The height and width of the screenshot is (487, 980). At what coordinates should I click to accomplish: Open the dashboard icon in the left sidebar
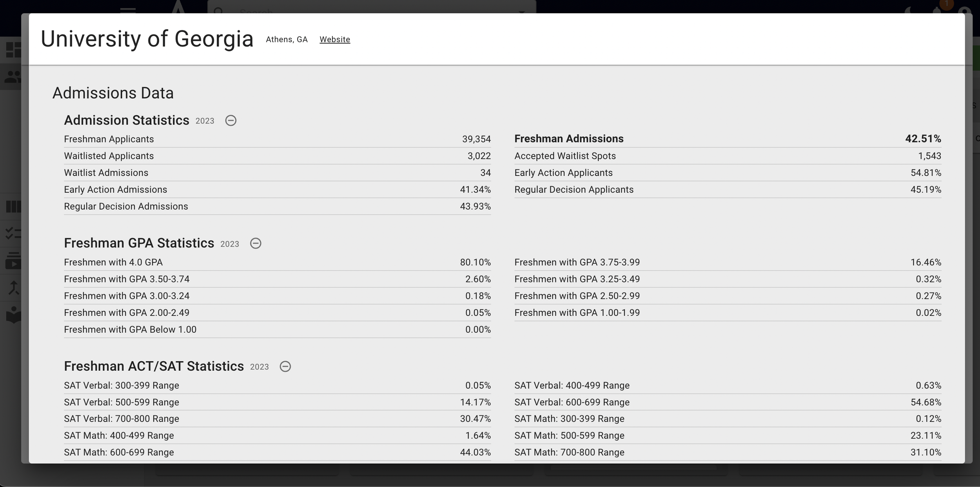[x=13, y=50]
